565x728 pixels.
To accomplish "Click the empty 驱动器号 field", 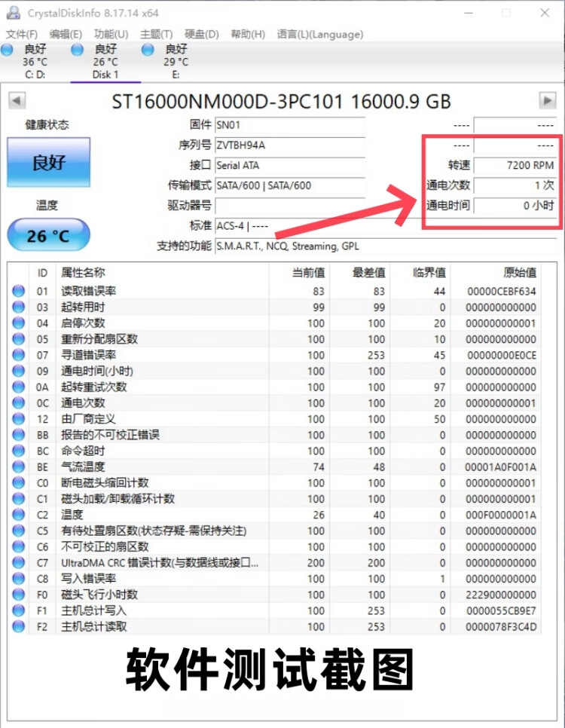I will 290,206.
